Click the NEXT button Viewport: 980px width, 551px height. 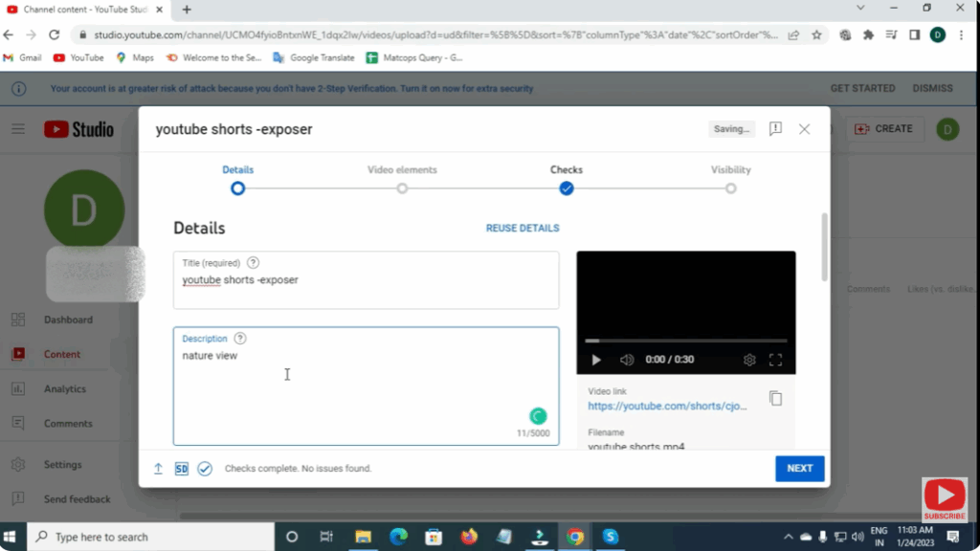799,469
